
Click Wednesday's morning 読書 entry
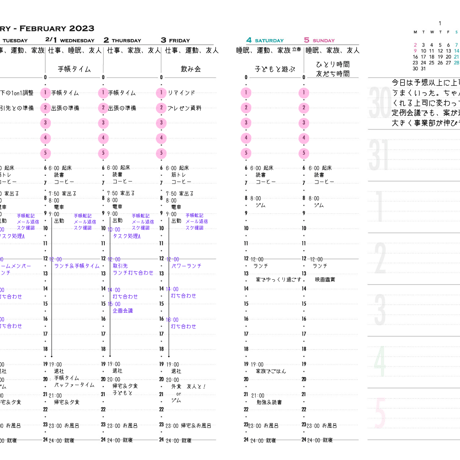[x=59, y=175]
